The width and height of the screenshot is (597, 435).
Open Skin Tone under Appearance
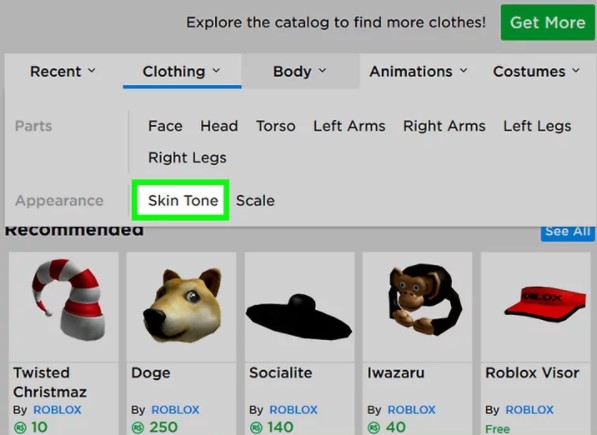183,201
